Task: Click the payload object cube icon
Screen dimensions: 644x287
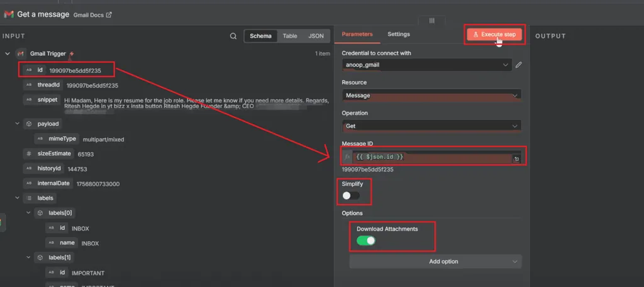Action: point(29,124)
